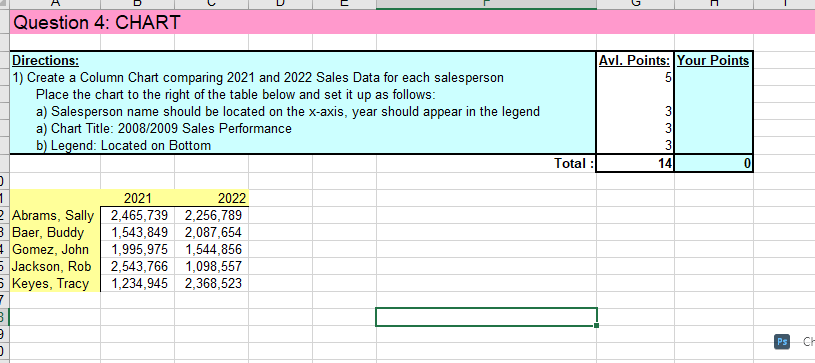The image size is (815, 363).
Task: Click the fill handle of the selected cell
Action: point(596,326)
